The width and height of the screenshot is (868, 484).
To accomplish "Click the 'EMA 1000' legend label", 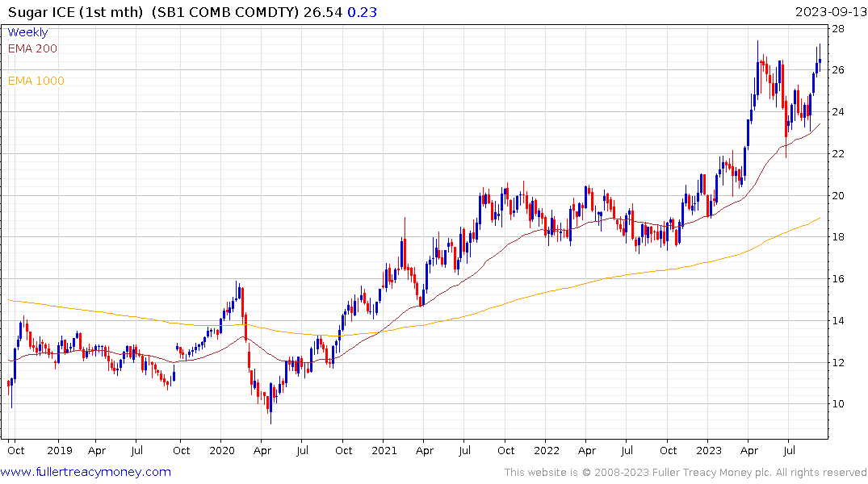I will tap(36, 81).
